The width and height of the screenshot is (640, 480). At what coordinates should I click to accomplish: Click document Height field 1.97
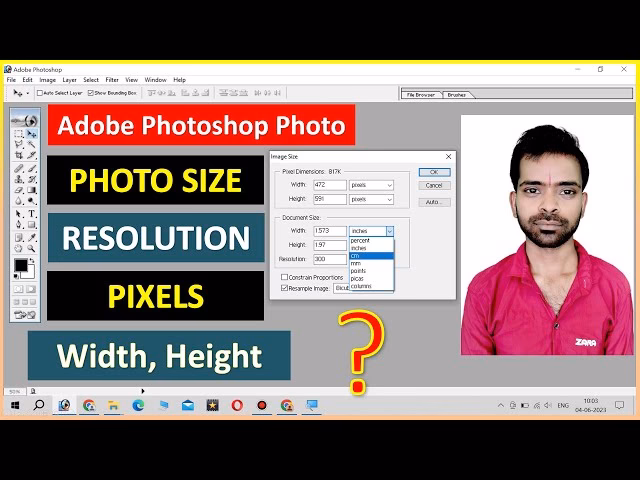pos(330,245)
